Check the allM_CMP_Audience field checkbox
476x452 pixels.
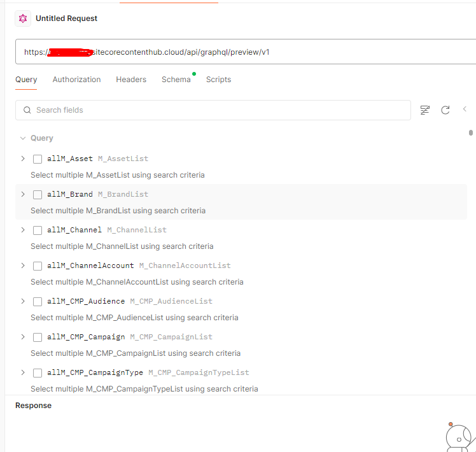coord(38,301)
